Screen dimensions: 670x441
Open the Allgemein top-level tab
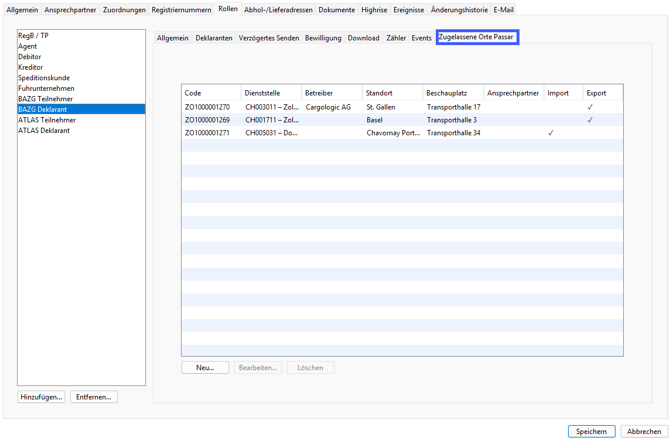click(x=22, y=10)
